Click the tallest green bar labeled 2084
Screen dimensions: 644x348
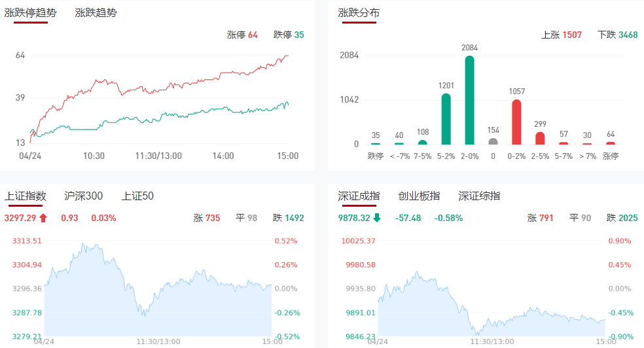pos(469,100)
